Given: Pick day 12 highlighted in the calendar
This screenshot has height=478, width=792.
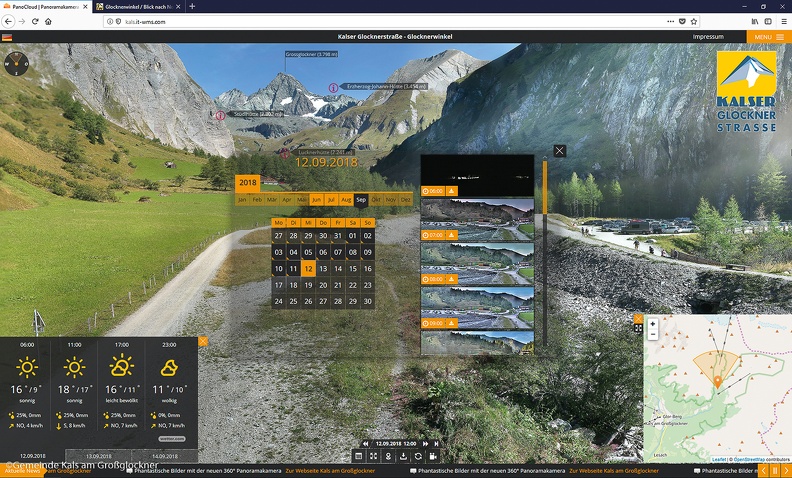Looking at the screenshot, I should pyautogui.click(x=308, y=269).
